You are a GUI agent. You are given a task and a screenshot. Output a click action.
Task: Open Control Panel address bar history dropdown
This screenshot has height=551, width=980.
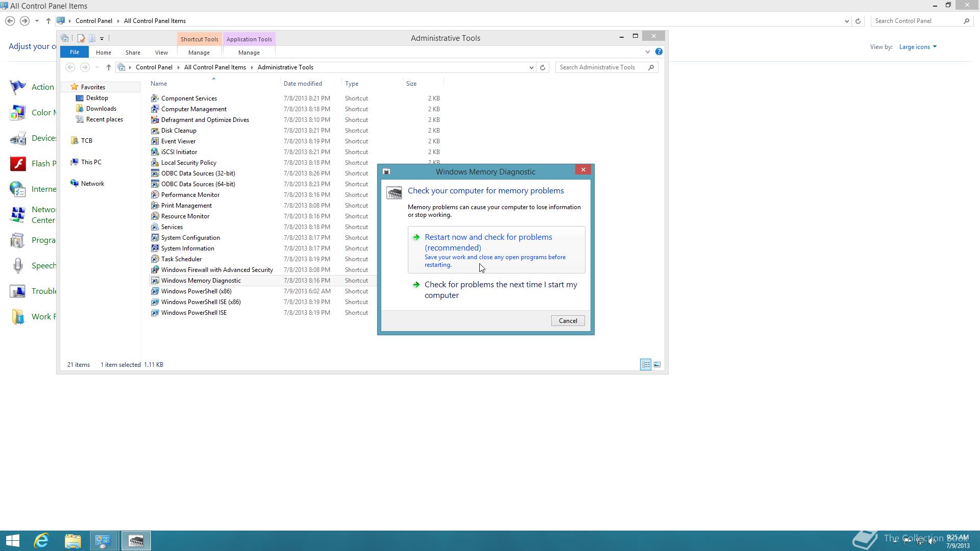847,21
